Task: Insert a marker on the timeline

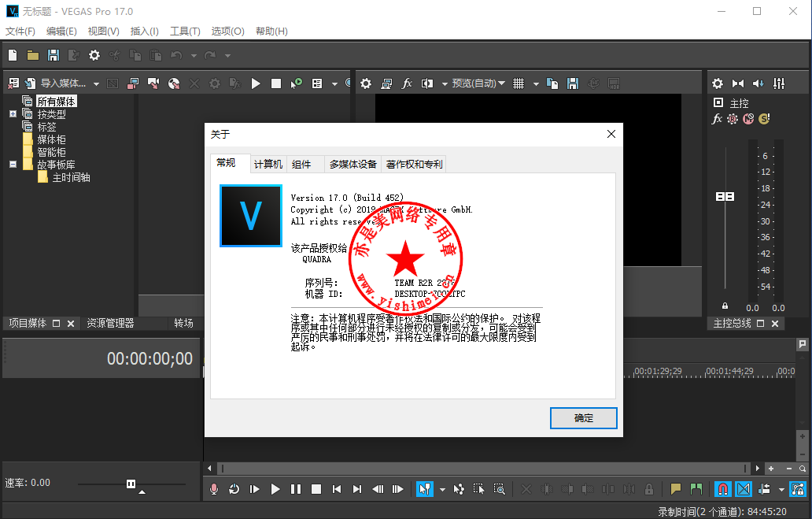Action: tap(676, 489)
